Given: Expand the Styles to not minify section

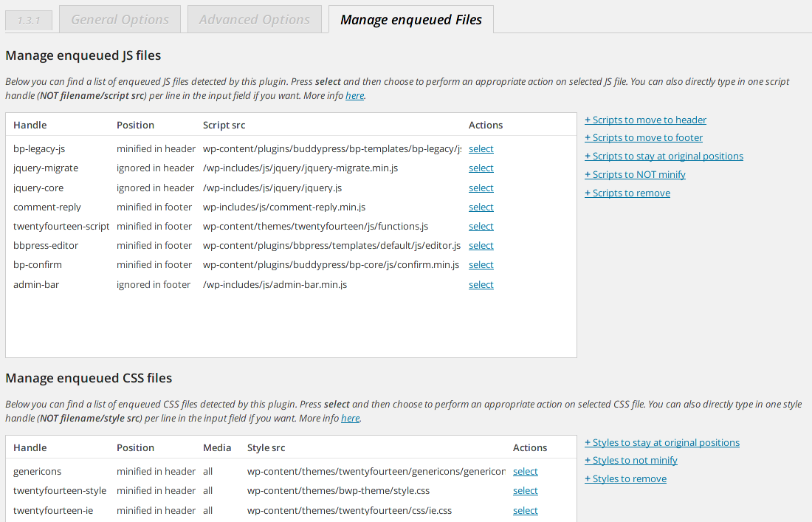Looking at the screenshot, I should coord(631,460).
